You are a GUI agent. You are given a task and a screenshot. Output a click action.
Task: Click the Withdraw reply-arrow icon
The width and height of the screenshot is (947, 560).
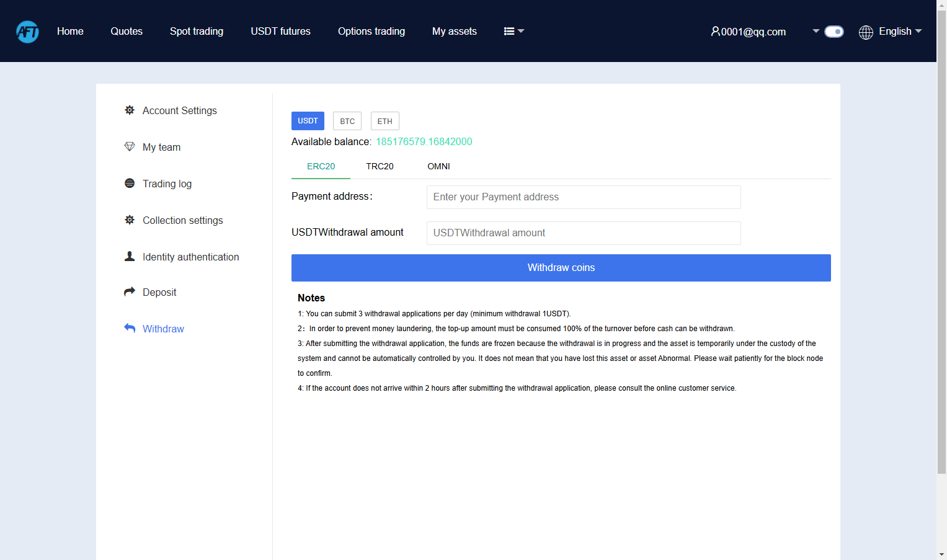[130, 328]
